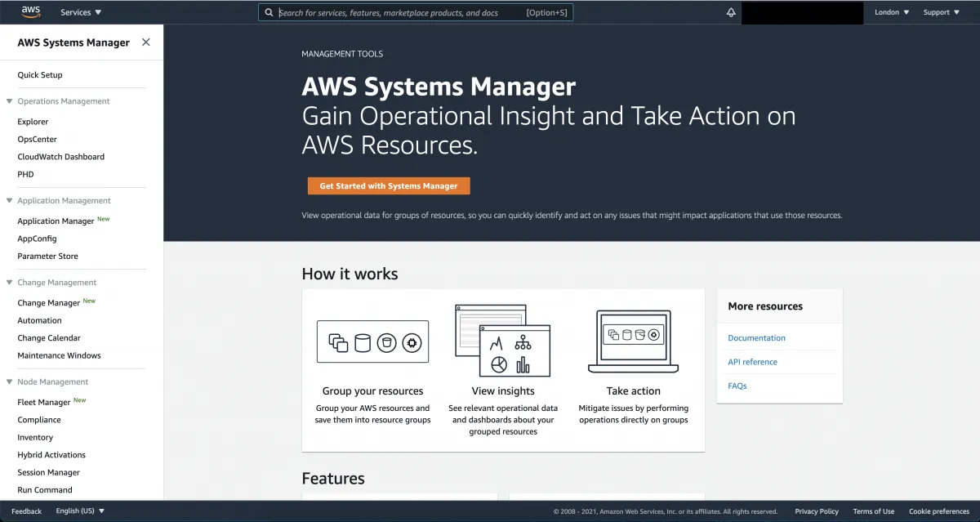
Task: Click the More resources heading
Action: pyautogui.click(x=765, y=306)
